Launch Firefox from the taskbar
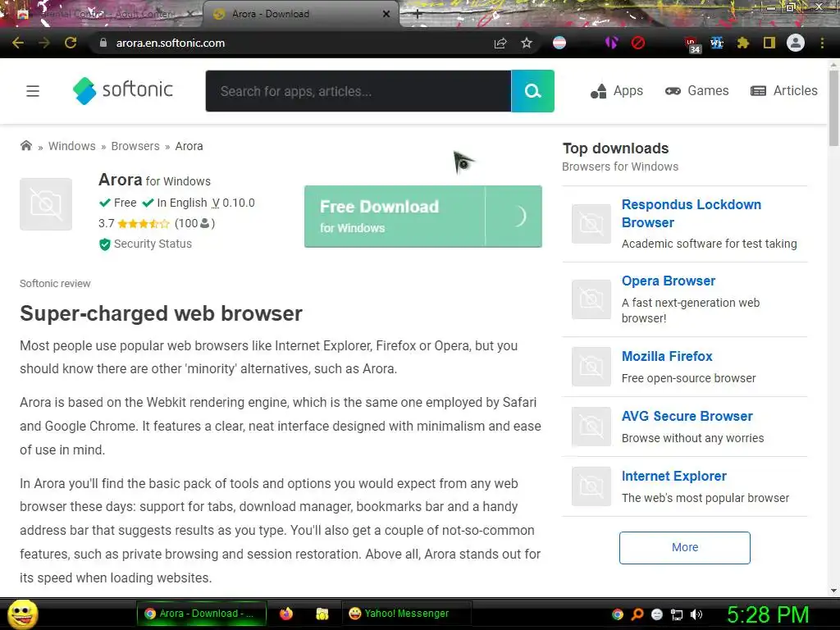This screenshot has height=630, width=840. click(286, 614)
